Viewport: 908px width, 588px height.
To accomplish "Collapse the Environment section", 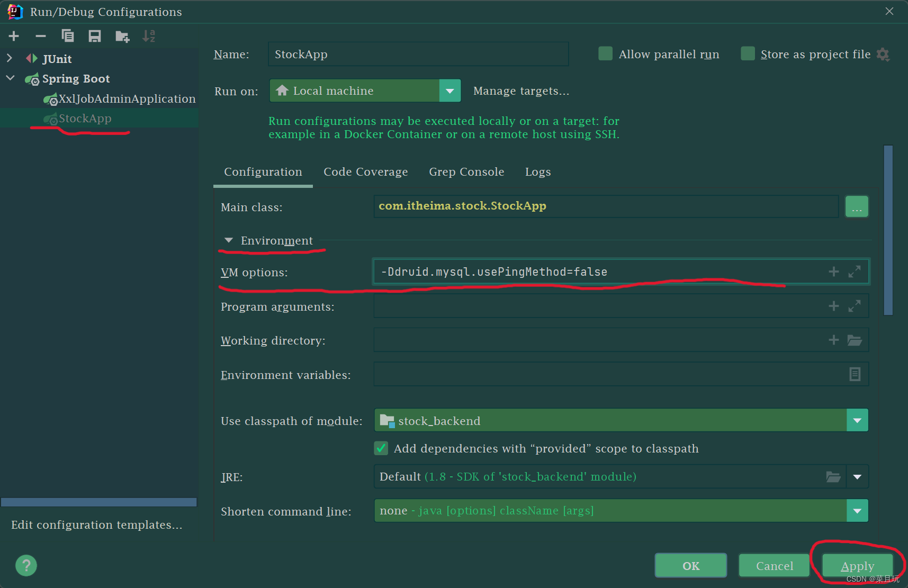I will coord(228,240).
